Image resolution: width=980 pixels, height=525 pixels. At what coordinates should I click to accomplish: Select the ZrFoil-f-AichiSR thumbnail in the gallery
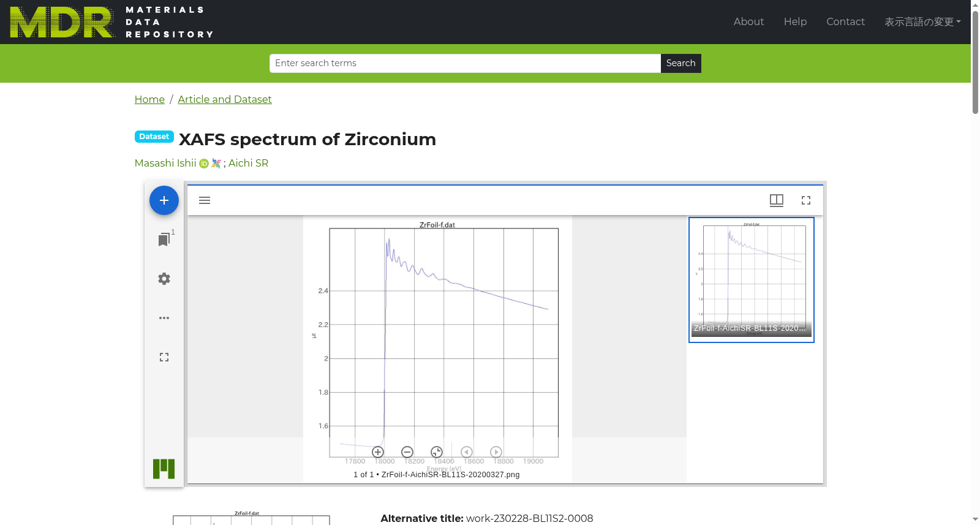pos(752,280)
